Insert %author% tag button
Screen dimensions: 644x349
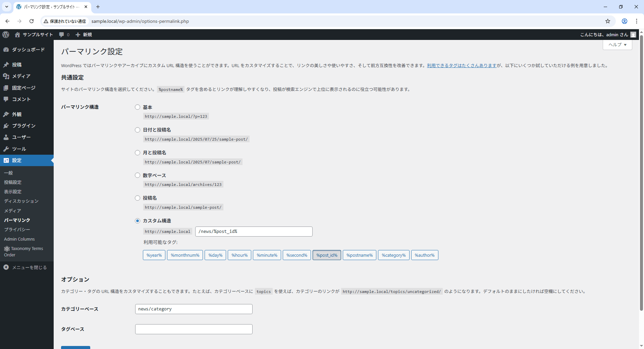point(425,255)
